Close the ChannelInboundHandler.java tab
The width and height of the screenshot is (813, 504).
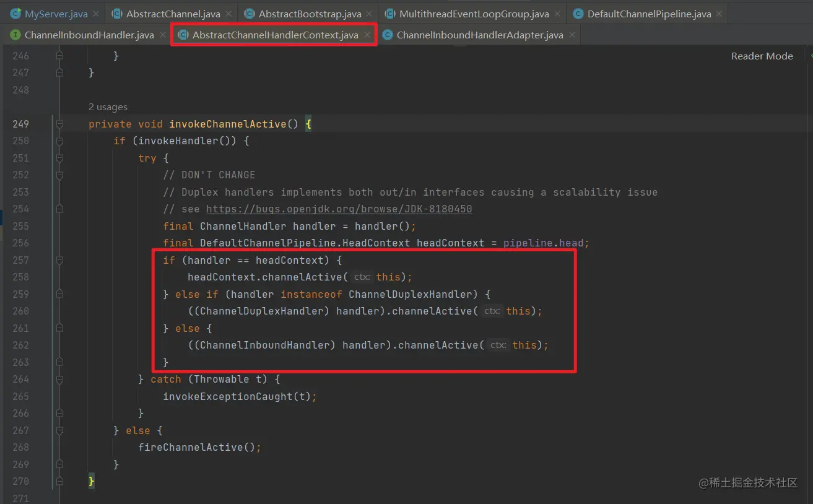click(162, 35)
